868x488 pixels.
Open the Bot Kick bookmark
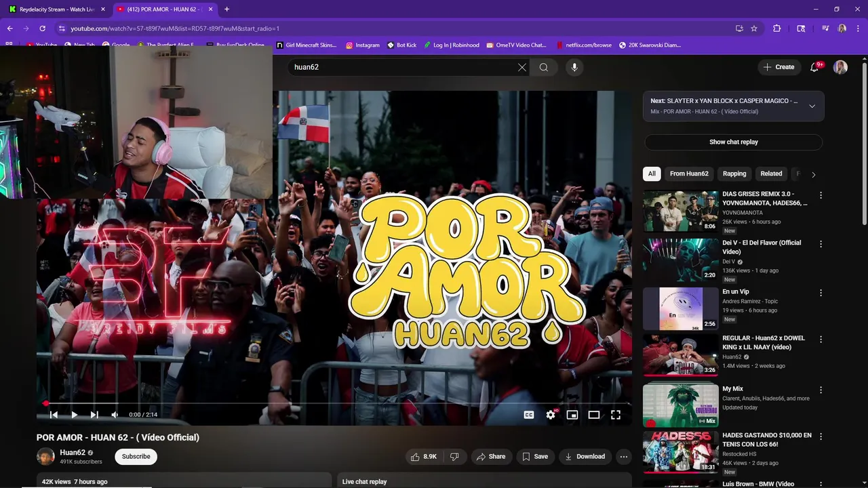401,45
